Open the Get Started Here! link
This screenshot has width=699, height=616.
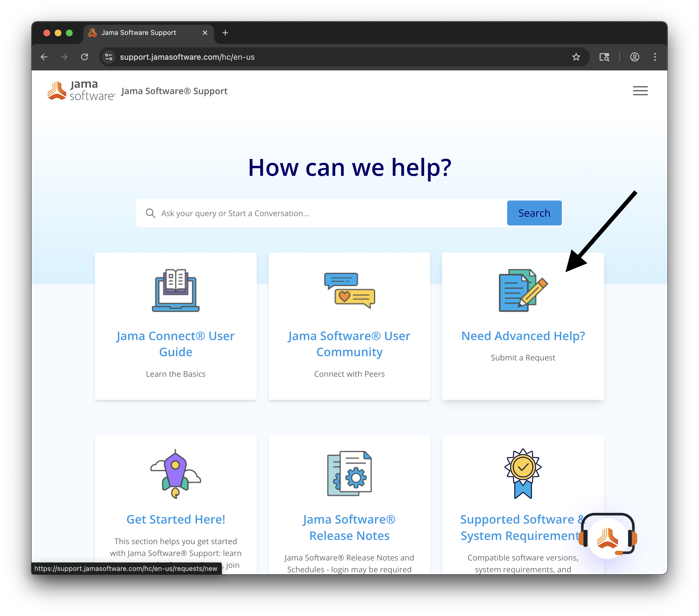[175, 520]
